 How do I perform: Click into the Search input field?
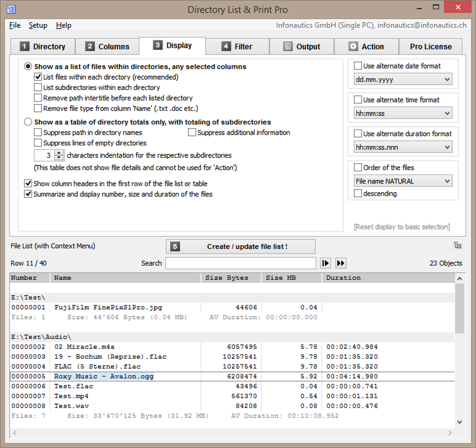coord(241,263)
